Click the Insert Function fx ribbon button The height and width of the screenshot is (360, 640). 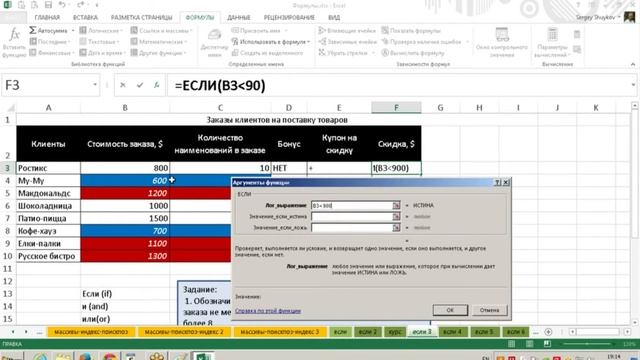pos(14,42)
